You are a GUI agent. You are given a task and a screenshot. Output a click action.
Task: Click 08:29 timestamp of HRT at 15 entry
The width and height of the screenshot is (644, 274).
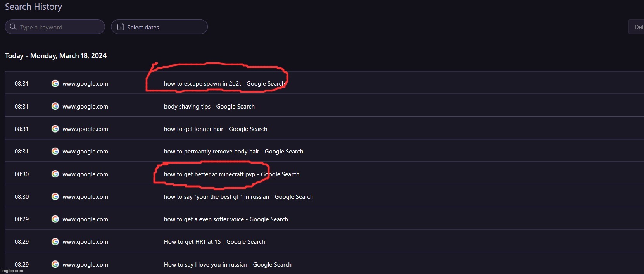point(22,241)
